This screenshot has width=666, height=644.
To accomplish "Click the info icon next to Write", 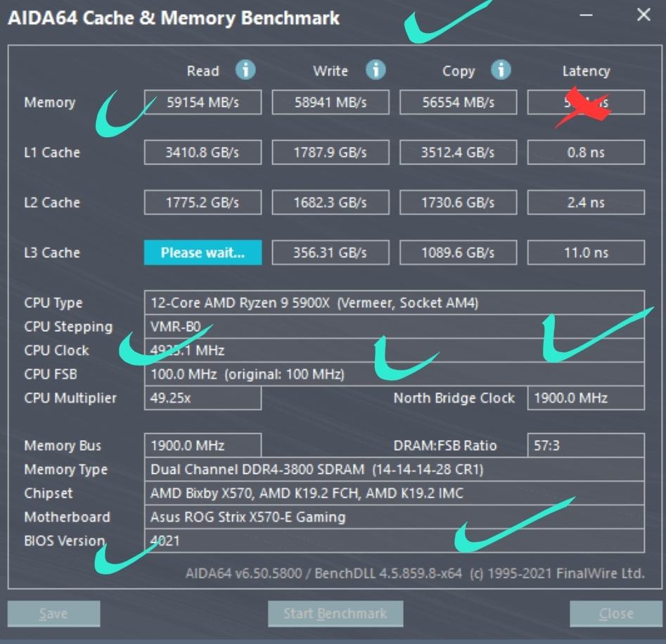I will tap(376, 70).
